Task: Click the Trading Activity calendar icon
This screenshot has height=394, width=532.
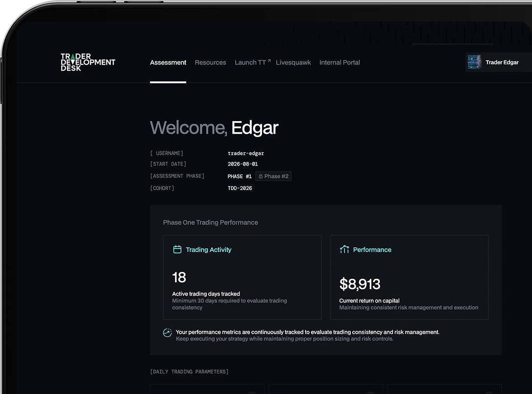Action: (x=177, y=249)
